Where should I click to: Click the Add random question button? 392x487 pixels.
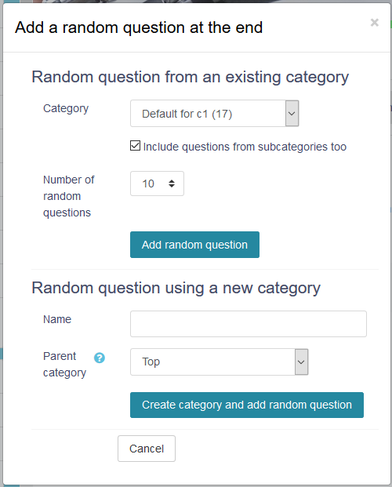195,245
